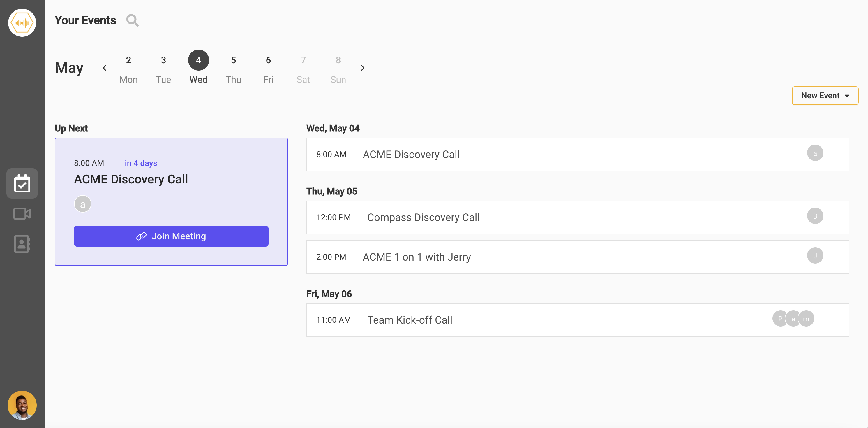Open the contacts sidebar icon
Screen dimensions: 868x428
coord(22,243)
